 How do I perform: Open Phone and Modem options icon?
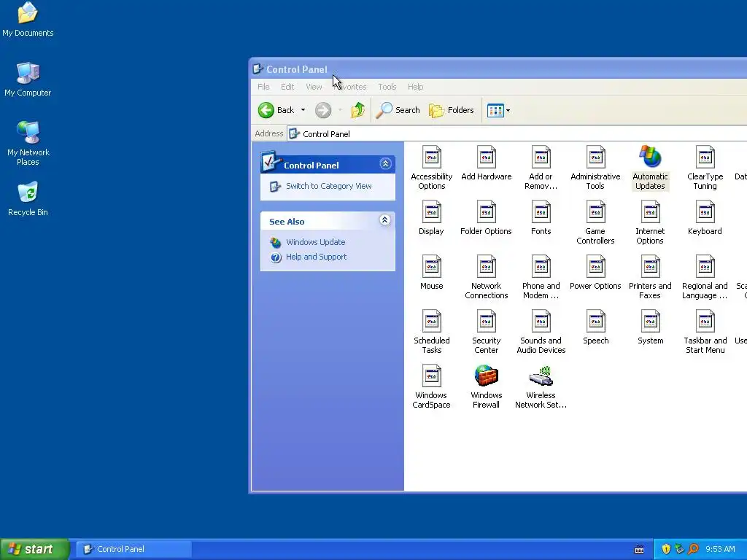click(541, 277)
